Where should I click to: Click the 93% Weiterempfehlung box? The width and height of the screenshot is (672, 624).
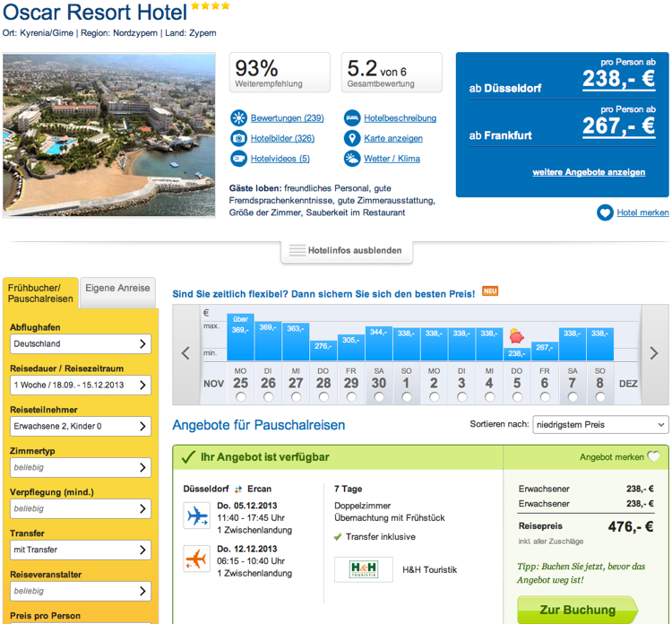coord(280,73)
